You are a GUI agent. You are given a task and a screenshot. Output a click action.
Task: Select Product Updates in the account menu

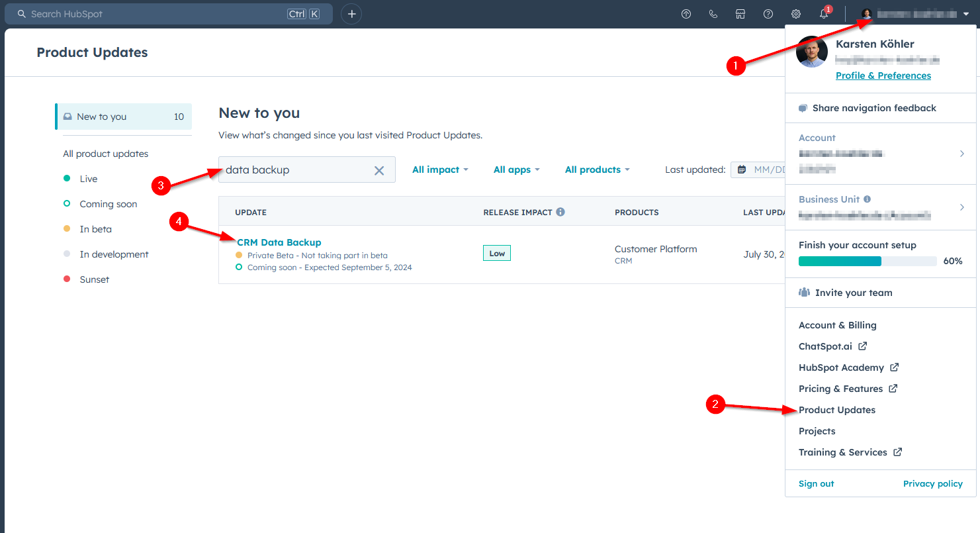[x=836, y=409]
